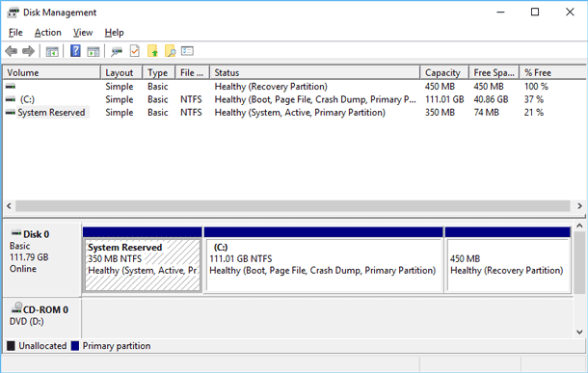Click the Healthy (Recovery Partition) status text in list
588x373 pixels.
tap(271, 87)
